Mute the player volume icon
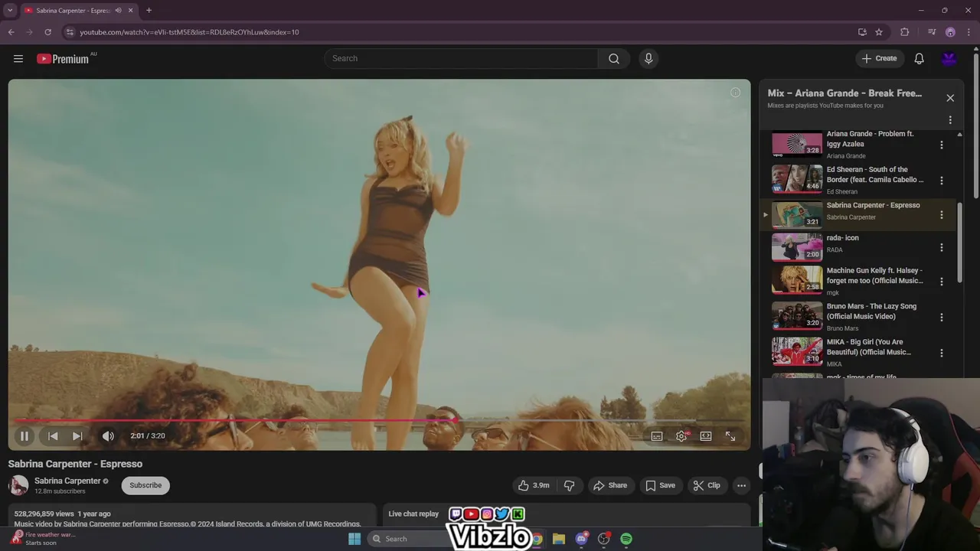The height and width of the screenshot is (551, 980). pos(108,436)
